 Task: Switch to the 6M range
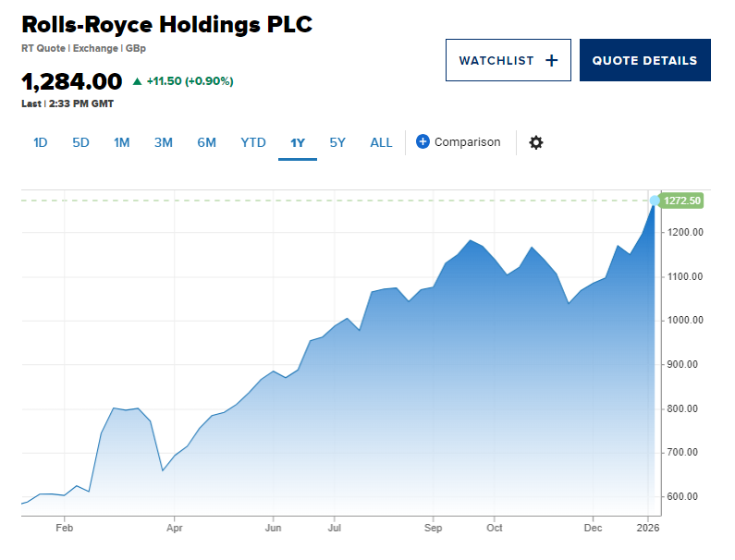(206, 142)
